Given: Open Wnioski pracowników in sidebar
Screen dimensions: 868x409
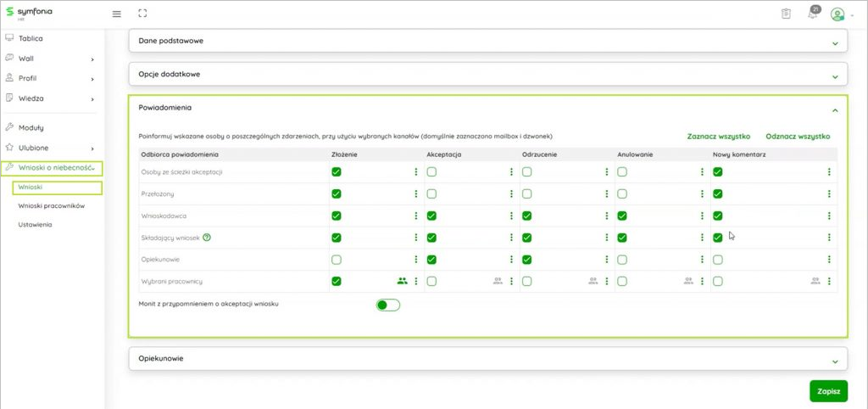Looking at the screenshot, I should point(52,205).
